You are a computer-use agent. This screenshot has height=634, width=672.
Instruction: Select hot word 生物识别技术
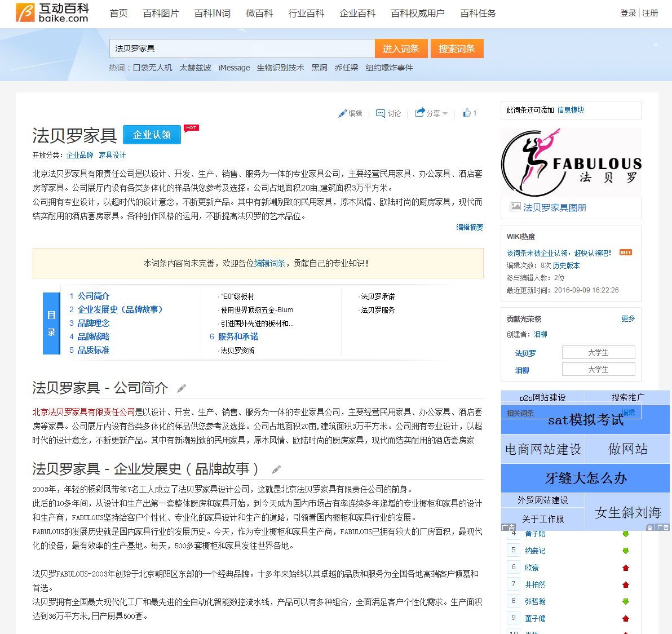click(280, 68)
